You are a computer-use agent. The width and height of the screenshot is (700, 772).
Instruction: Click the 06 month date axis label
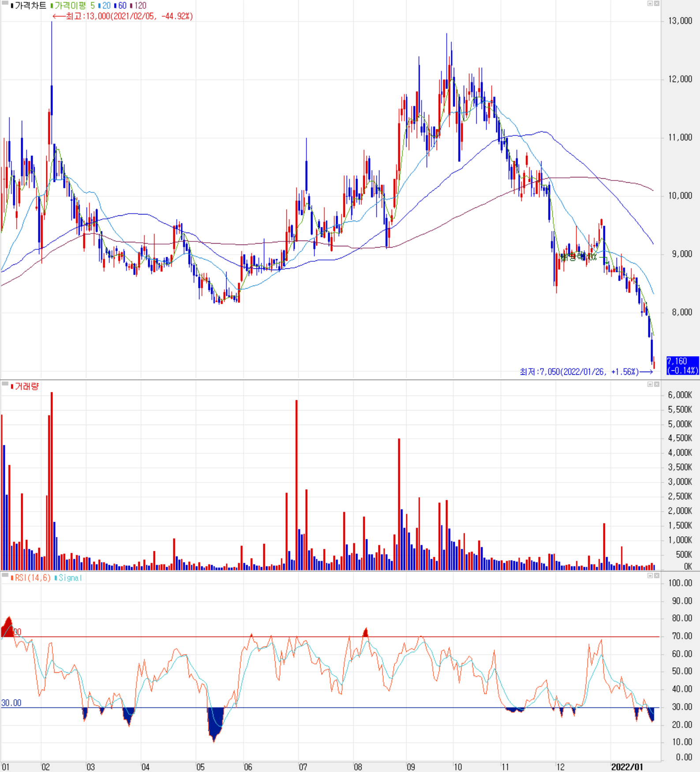[248, 767]
